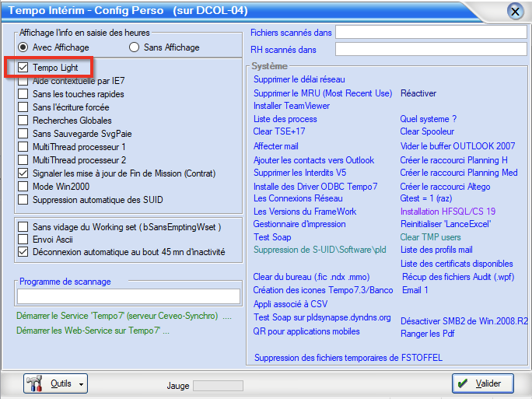Viewport: 532px width, 399px height.
Task: Click Vider le buffer OUTLOOK 2007
Action: (457, 146)
